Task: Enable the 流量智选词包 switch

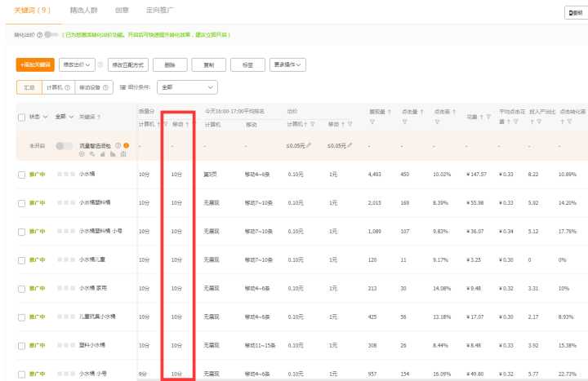Action: 64,145
